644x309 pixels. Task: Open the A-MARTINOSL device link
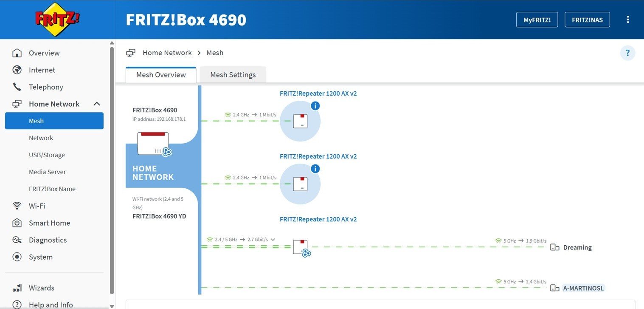pyautogui.click(x=583, y=288)
